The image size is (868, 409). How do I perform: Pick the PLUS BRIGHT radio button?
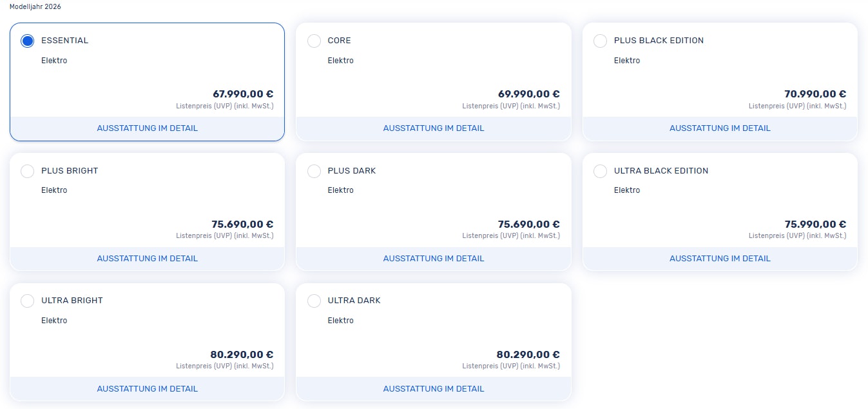click(x=28, y=171)
